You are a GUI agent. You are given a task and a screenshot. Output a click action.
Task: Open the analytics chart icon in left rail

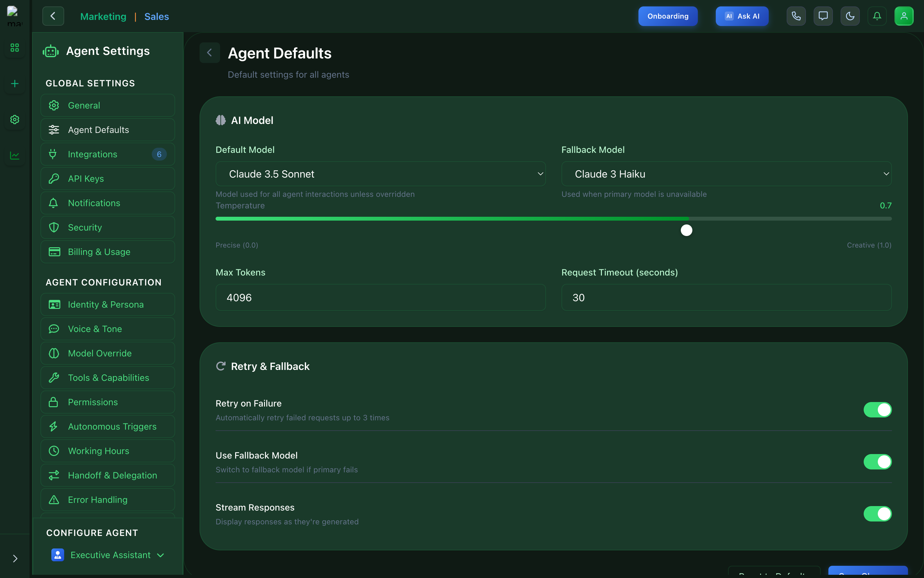point(14,156)
